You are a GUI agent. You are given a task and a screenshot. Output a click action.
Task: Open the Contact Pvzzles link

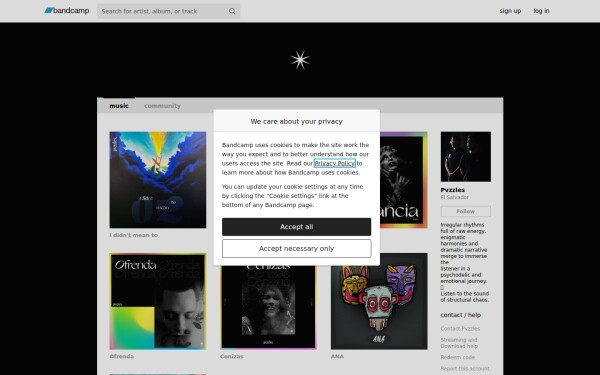point(460,329)
